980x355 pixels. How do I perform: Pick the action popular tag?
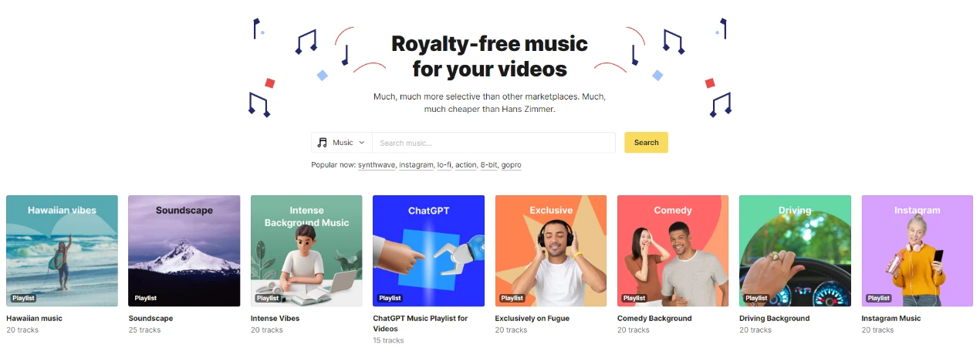click(x=465, y=165)
